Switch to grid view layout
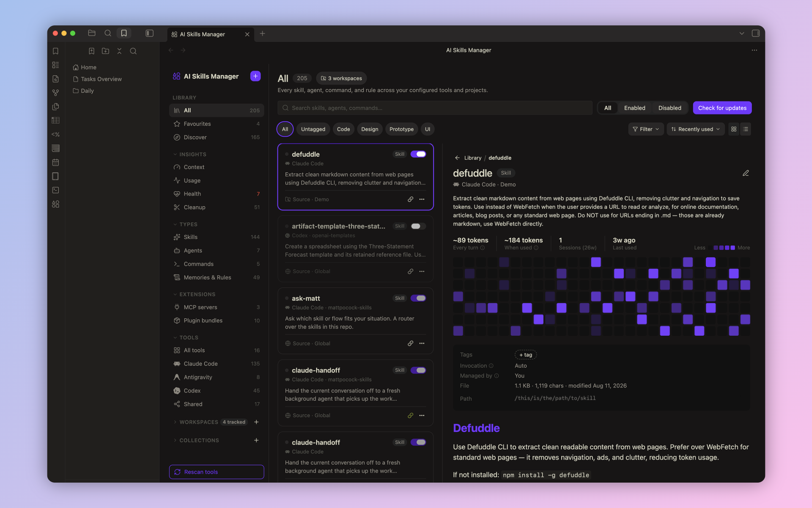The height and width of the screenshot is (508, 812). pyautogui.click(x=734, y=129)
